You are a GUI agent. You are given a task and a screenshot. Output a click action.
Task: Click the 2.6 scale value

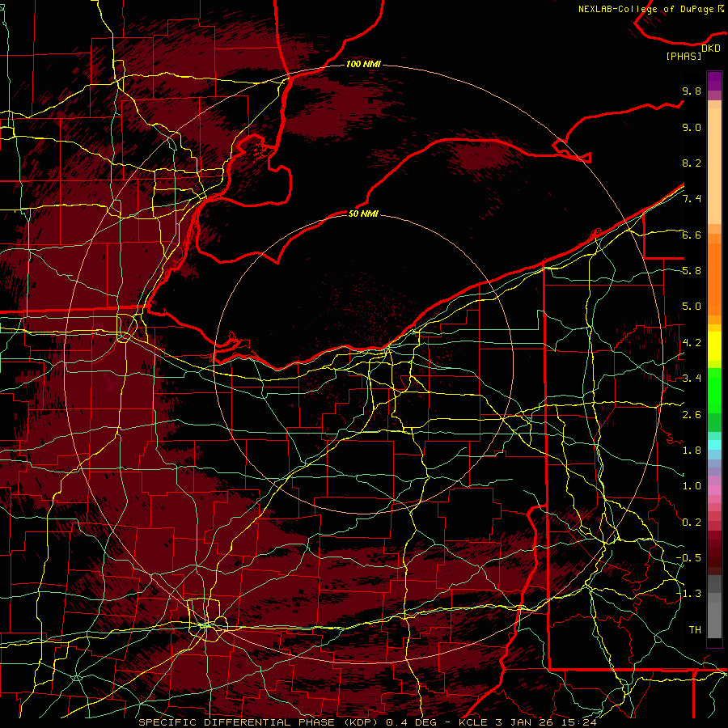pyautogui.click(x=692, y=415)
